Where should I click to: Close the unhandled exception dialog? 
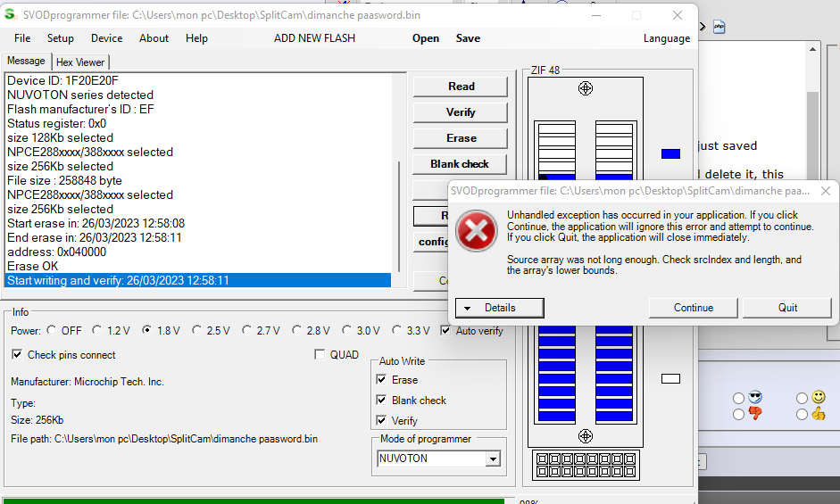(x=826, y=191)
